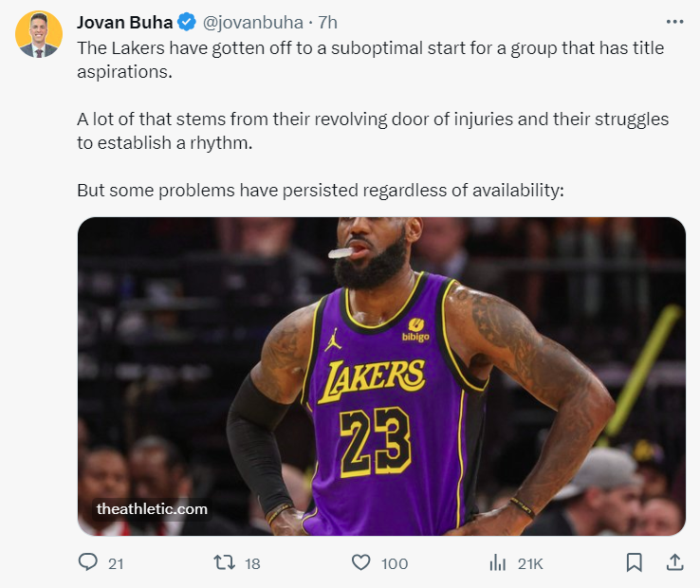The width and height of the screenshot is (700, 588).
Task: Open the LeBron Lakers article image
Action: (381, 376)
